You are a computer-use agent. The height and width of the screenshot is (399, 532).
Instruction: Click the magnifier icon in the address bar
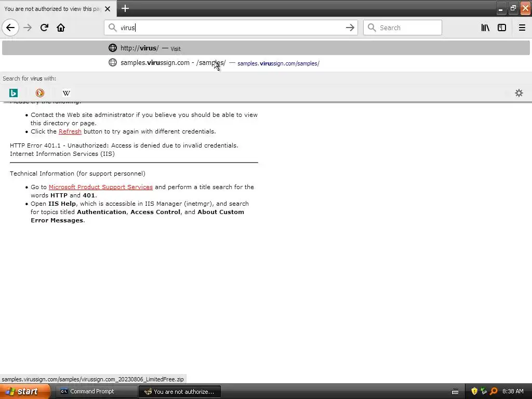click(x=113, y=28)
